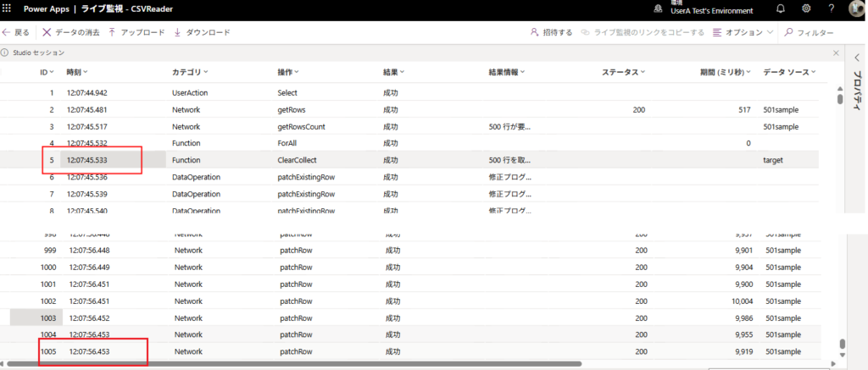Click データの消去 to clear data
Image resolution: width=868 pixels, height=370 pixels.
pos(71,32)
